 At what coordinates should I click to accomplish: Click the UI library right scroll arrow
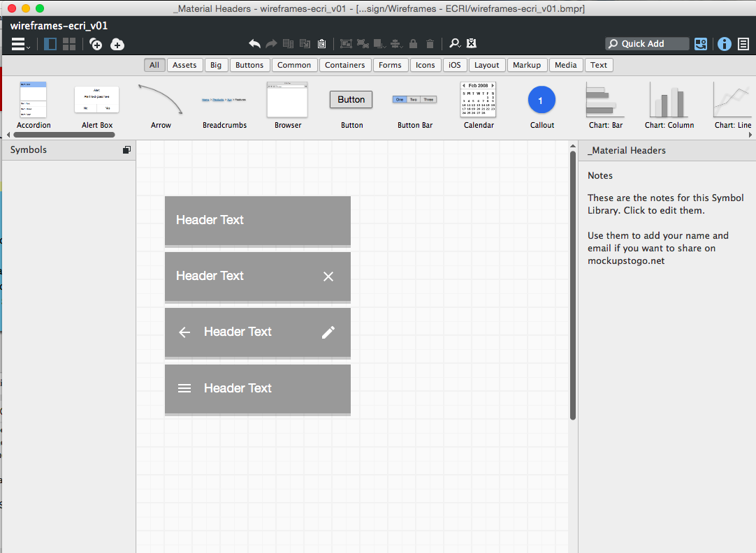click(x=750, y=135)
